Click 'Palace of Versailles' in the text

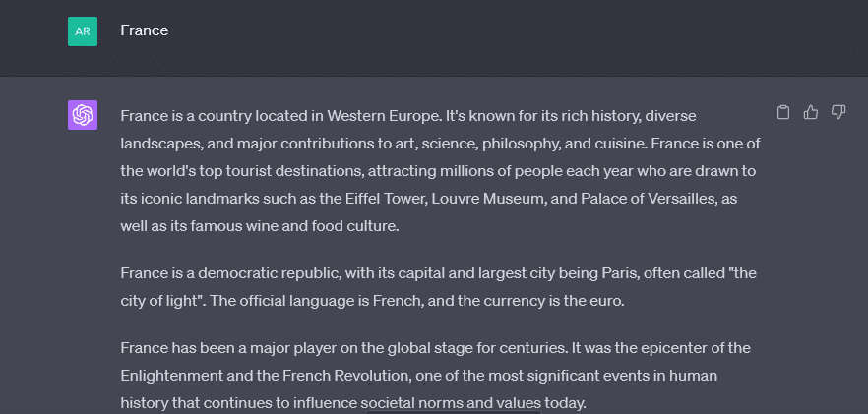(649, 198)
